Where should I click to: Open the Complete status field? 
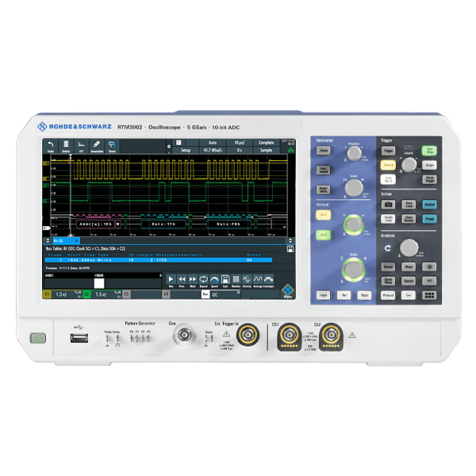tap(266, 143)
